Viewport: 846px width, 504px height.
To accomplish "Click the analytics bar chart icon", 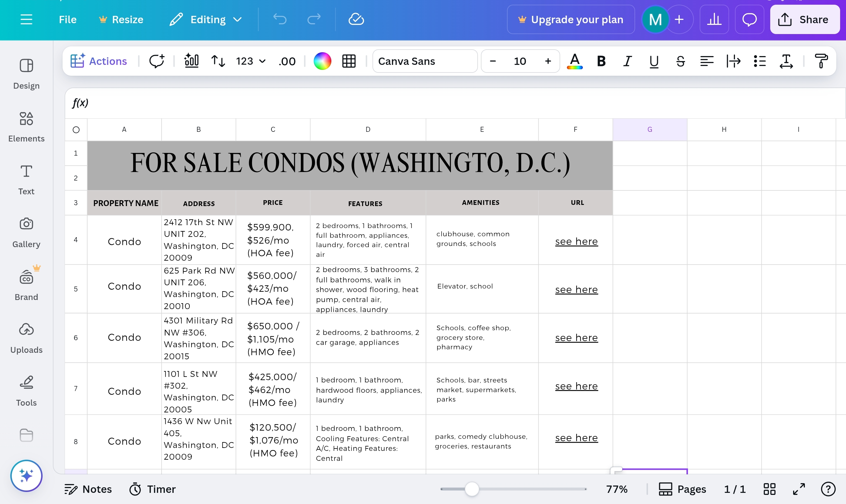I will point(714,19).
